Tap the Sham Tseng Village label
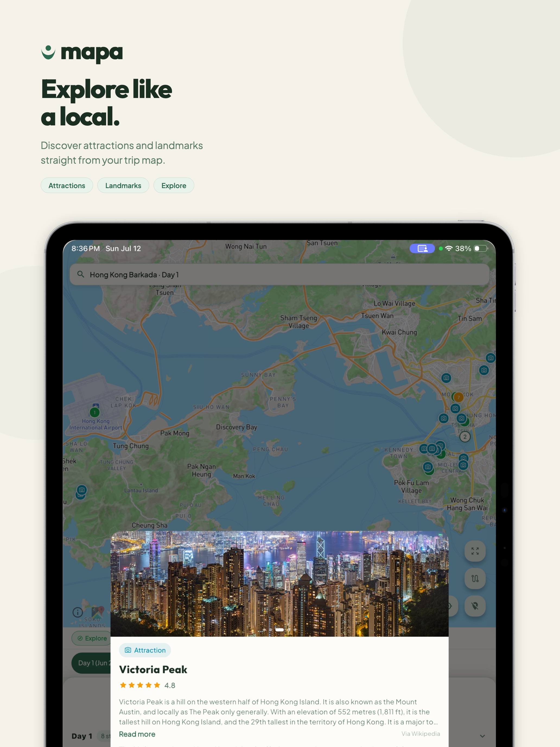The width and height of the screenshot is (560, 747). 299,321
